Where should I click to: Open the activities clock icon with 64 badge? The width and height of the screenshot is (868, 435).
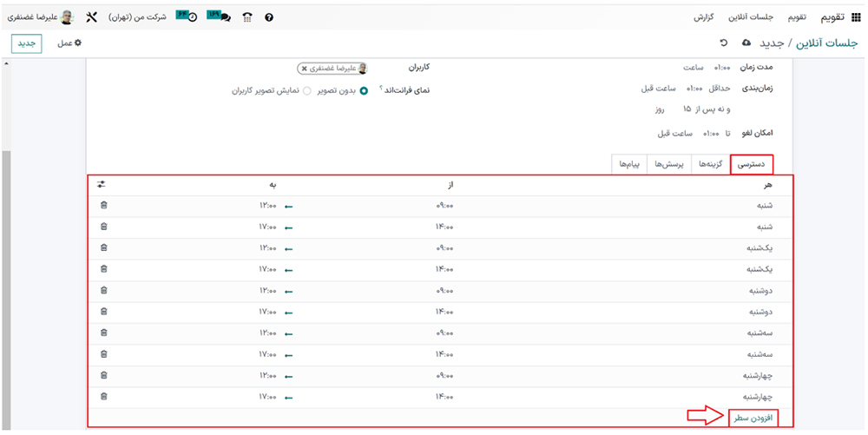pos(187,16)
